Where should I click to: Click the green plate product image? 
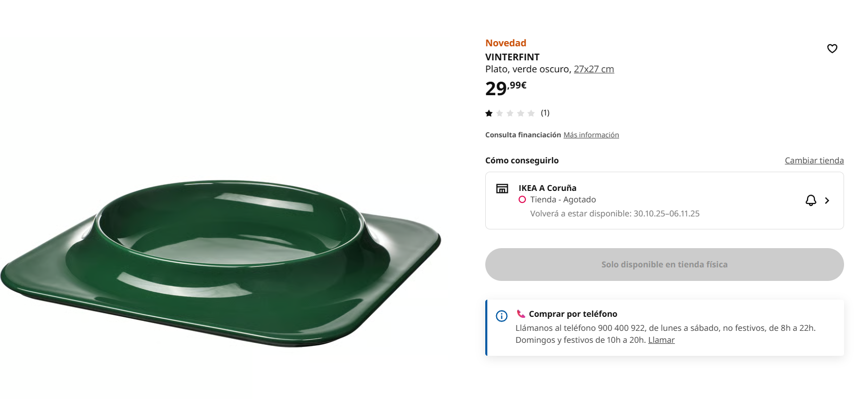tap(221, 263)
